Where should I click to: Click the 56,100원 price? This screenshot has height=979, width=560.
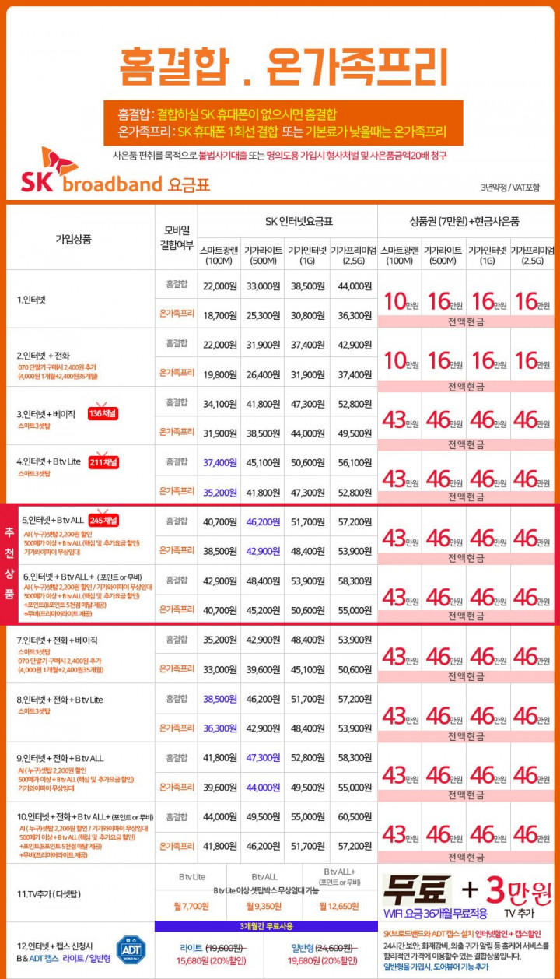pos(355,462)
